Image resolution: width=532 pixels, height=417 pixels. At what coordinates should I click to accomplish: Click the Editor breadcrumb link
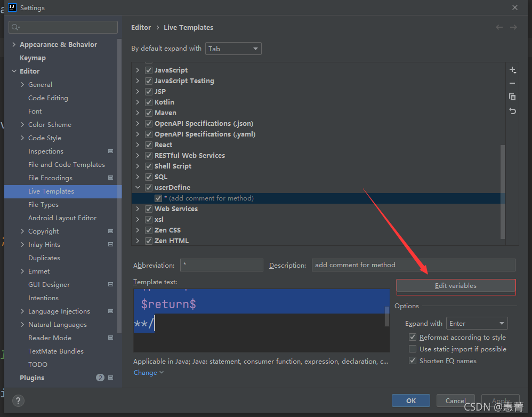click(x=141, y=28)
